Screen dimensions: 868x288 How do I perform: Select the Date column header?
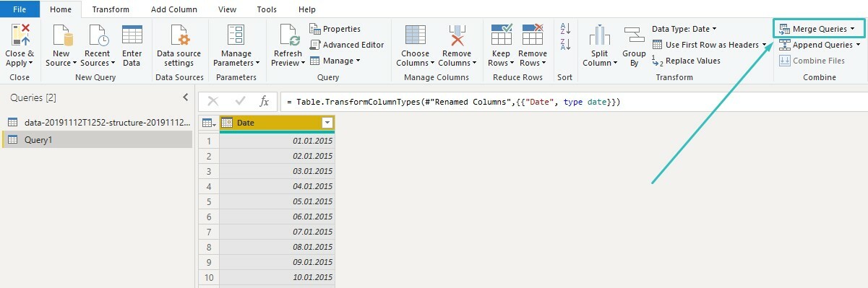click(277, 123)
